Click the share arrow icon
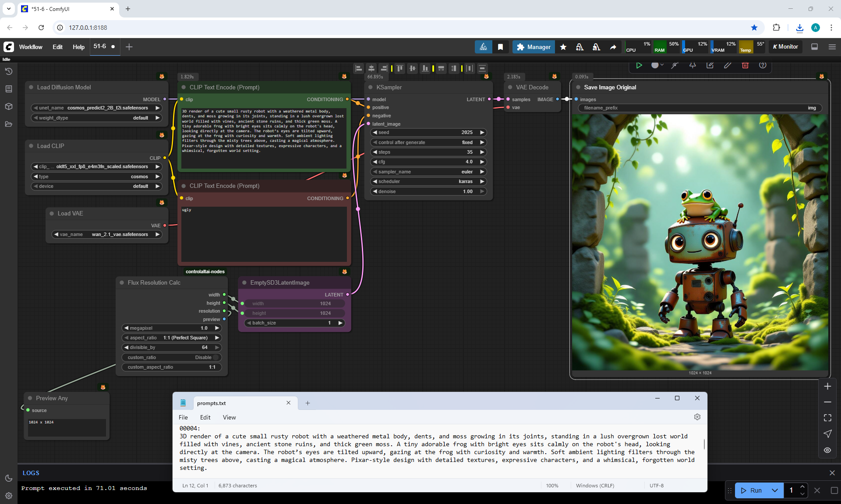The width and height of the screenshot is (841, 504). click(x=613, y=47)
